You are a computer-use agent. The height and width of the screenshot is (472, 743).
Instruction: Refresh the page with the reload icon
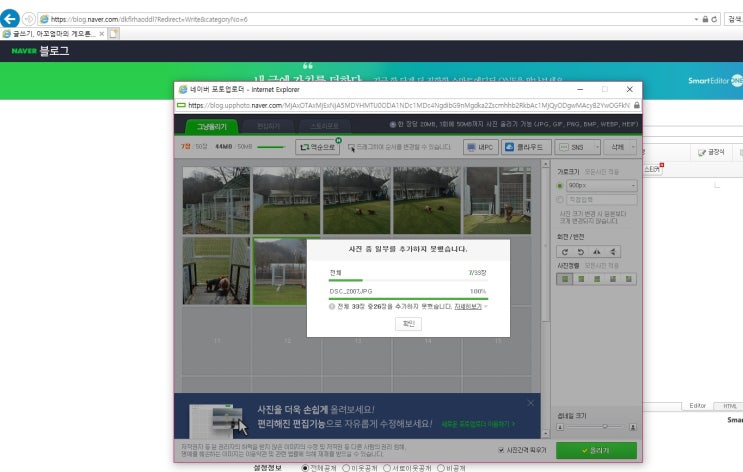pyautogui.click(x=714, y=19)
